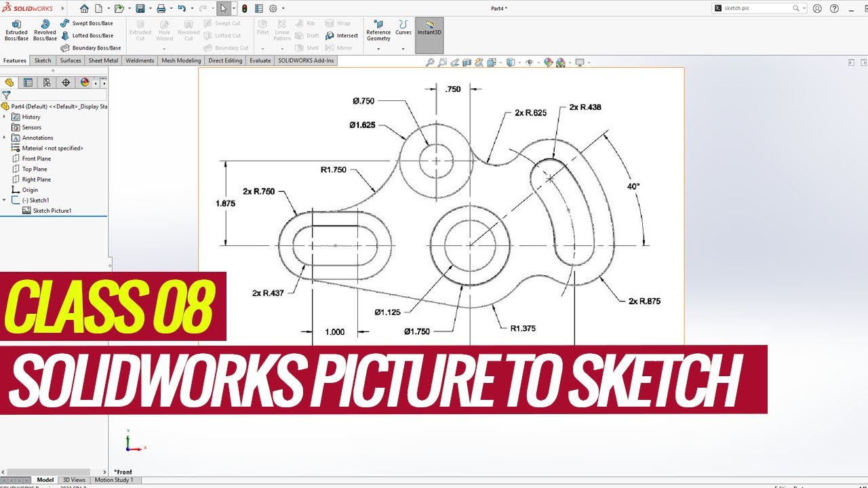
Task: Select Material <not specified> item
Action: point(47,148)
